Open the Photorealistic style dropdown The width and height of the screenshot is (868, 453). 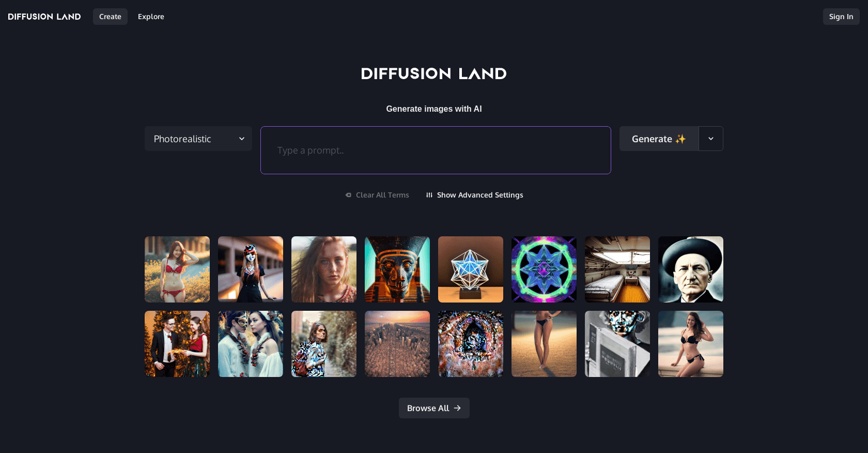tap(198, 139)
